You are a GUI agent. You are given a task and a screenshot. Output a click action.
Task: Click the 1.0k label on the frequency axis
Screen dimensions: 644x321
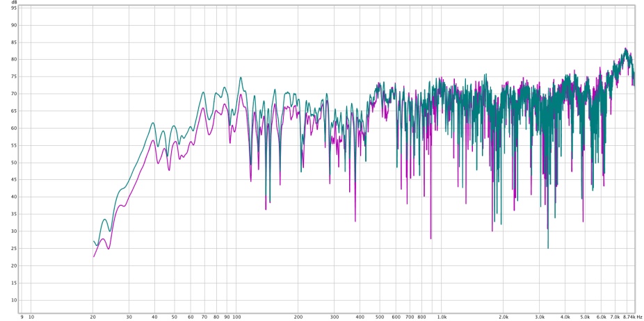[x=442, y=317]
